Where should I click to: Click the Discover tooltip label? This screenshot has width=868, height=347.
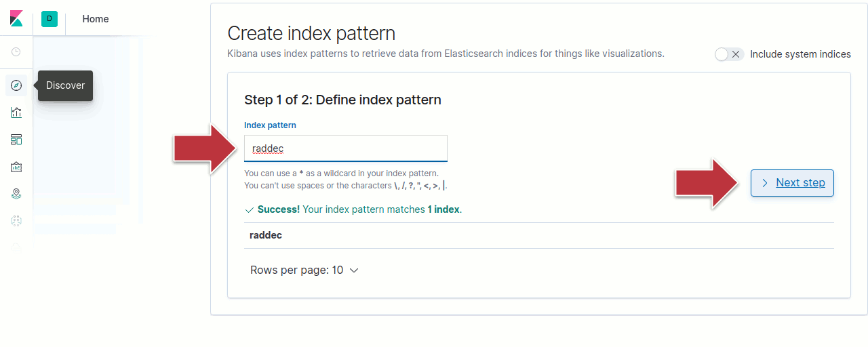[65, 85]
